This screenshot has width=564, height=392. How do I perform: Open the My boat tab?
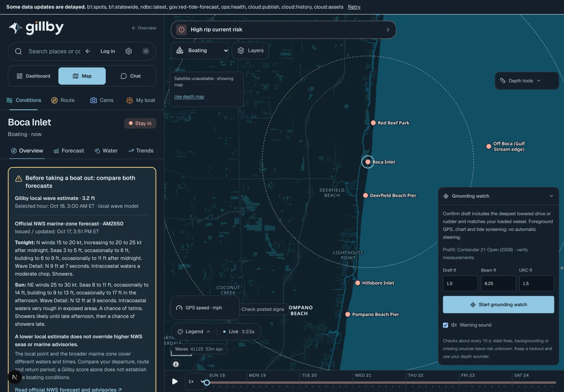[x=141, y=100]
